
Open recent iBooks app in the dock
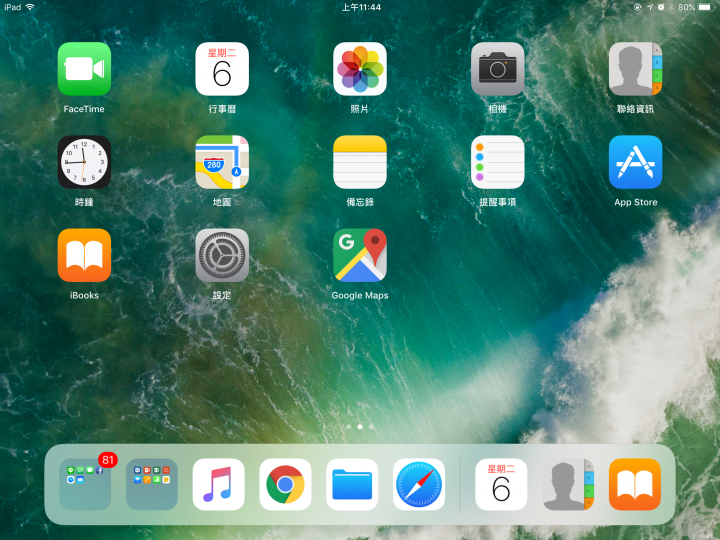tap(635, 484)
